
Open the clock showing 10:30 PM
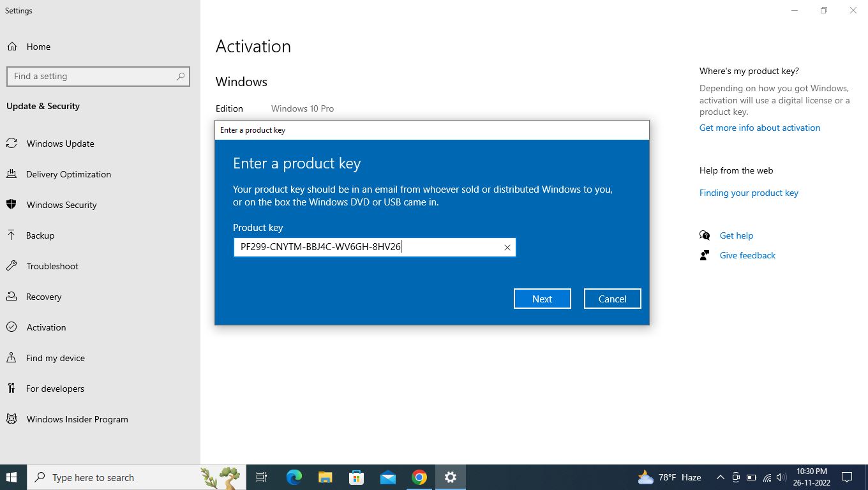811,477
